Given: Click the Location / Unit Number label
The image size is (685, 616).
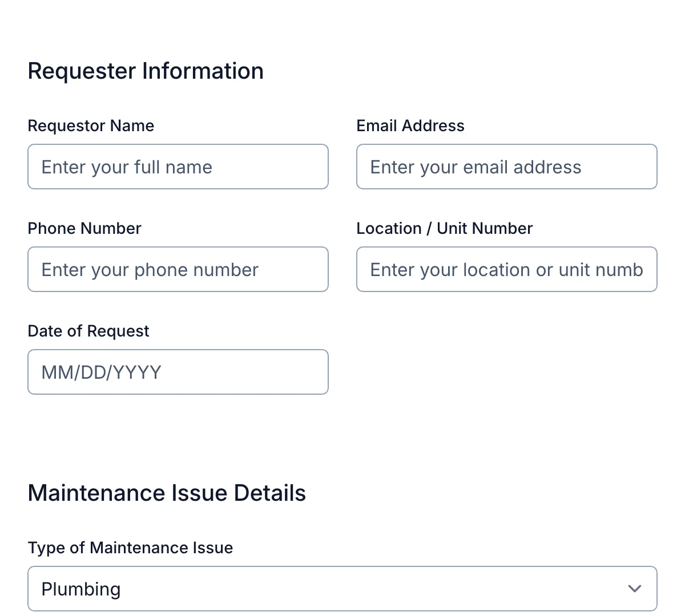Looking at the screenshot, I should [444, 228].
